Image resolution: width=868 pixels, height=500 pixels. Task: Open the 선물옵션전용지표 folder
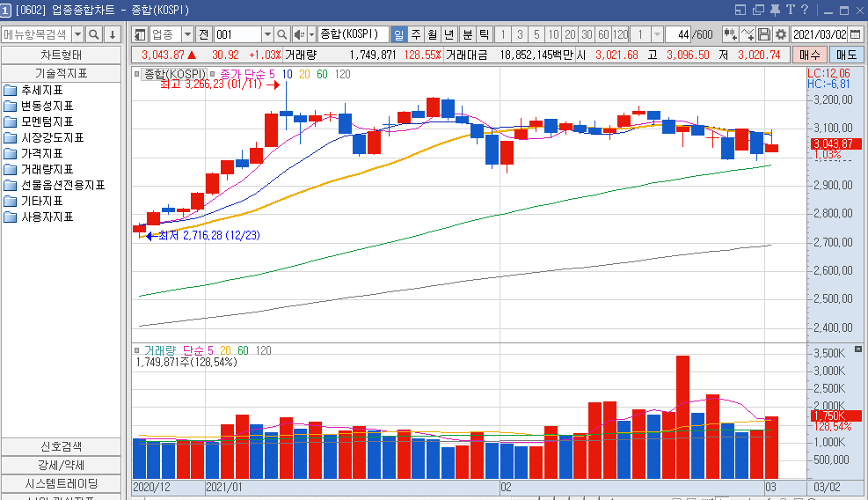(x=55, y=185)
